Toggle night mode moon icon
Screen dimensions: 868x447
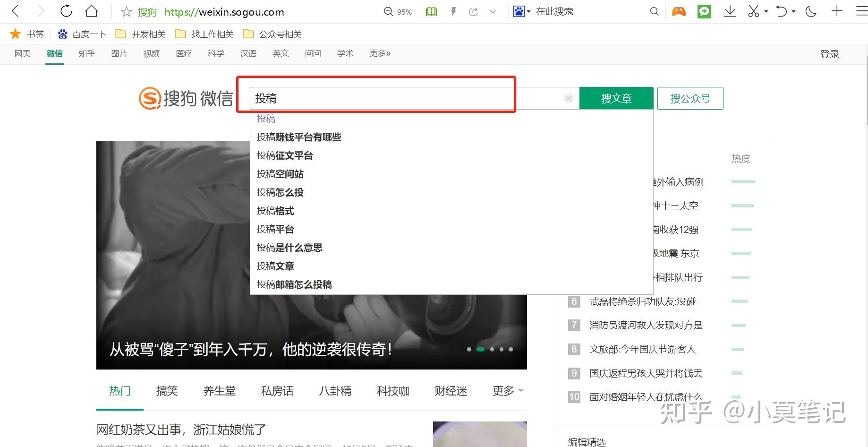pos(811,11)
